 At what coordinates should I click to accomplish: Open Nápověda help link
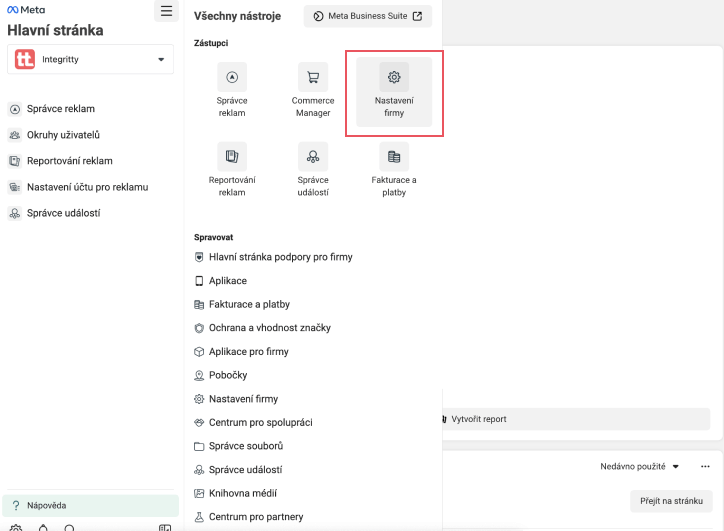coord(47,506)
